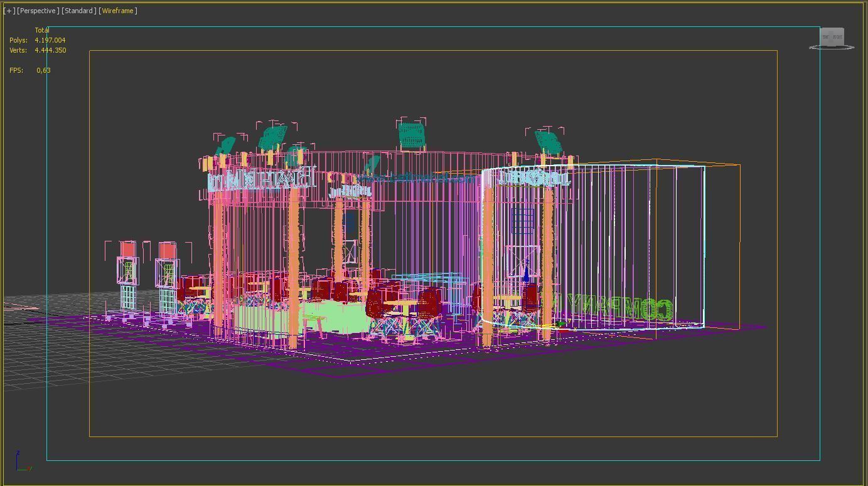Image resolution: width=868 pixels, height=486 pixels.
Task: Open the Perspective point-of-view viewport menu
Action: pyautogui.click(x=38, y=11)
